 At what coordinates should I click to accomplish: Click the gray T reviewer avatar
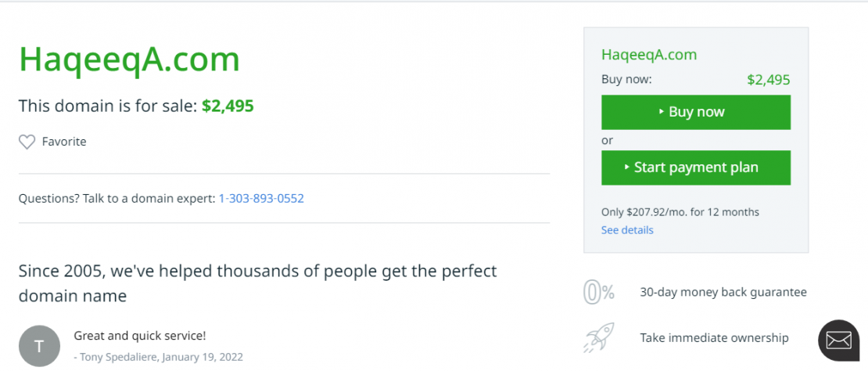pyautogui.click(x=39, y=345)
